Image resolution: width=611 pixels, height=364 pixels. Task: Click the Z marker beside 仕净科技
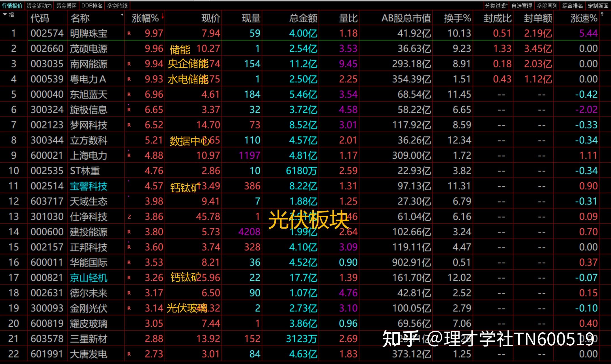(x=129, y=217)
